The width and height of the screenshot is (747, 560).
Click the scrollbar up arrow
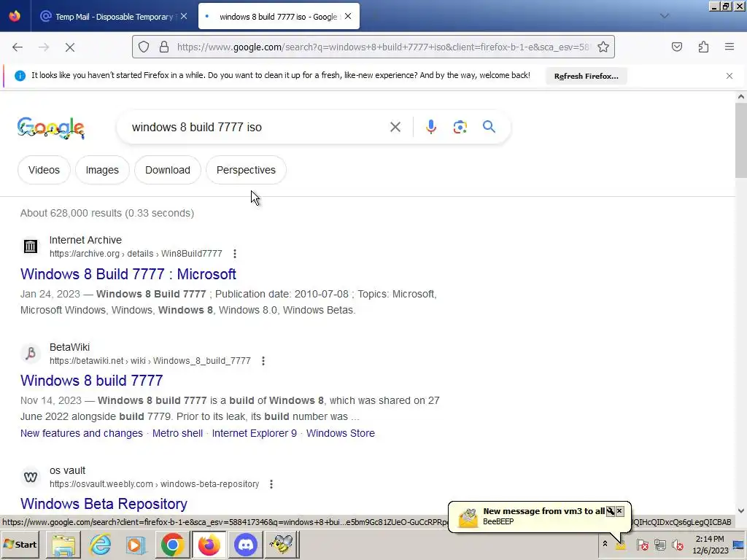coord(741,97)
